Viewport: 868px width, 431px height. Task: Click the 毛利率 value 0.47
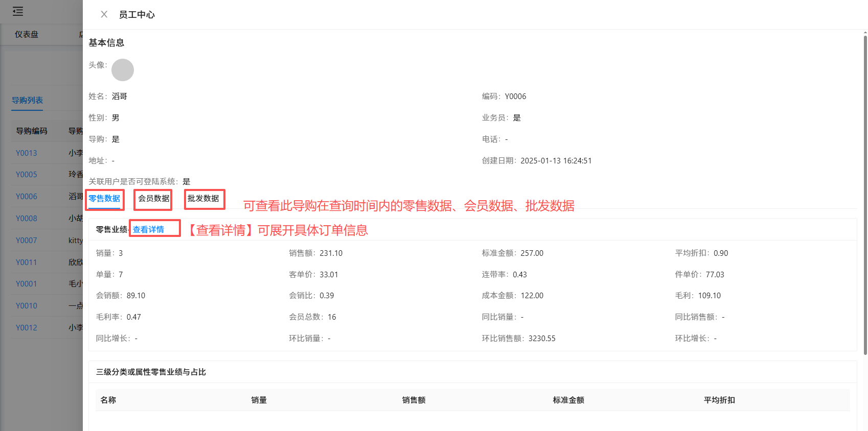point(134,317)
